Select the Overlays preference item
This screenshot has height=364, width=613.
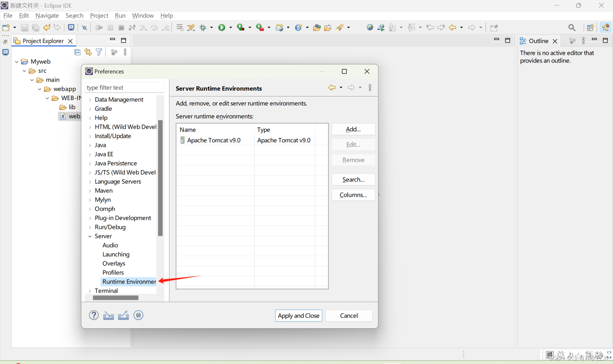coord(114,264)
